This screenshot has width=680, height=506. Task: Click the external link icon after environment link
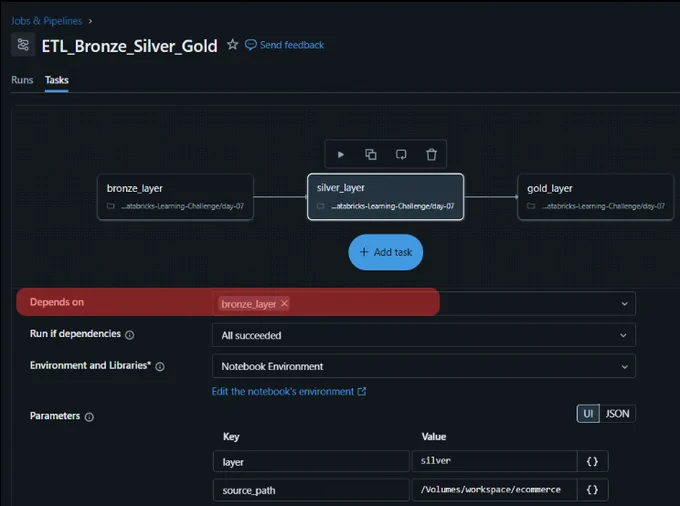[x=362, y=392]
